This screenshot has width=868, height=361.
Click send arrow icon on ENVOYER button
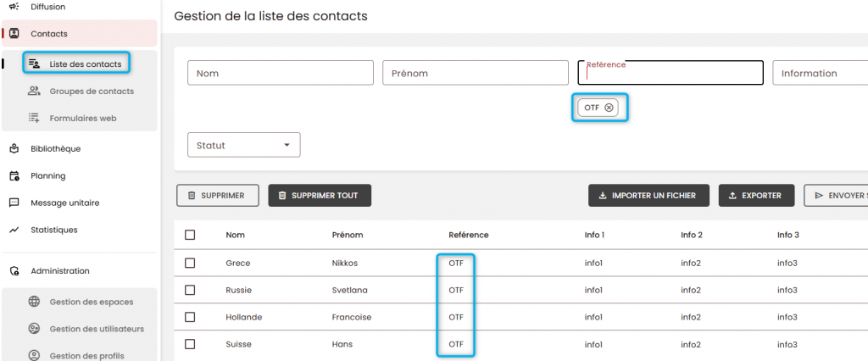point(819,196)
